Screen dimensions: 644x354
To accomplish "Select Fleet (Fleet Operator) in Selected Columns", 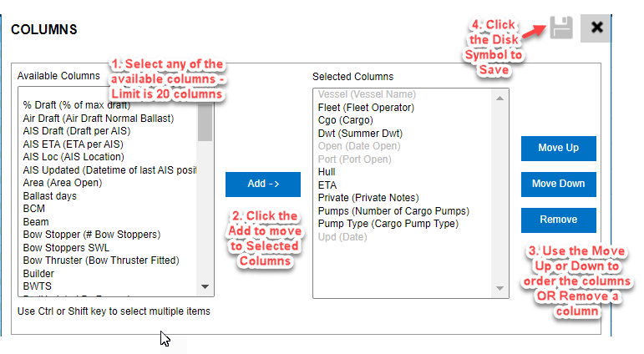I will click(x=366, y=107).
